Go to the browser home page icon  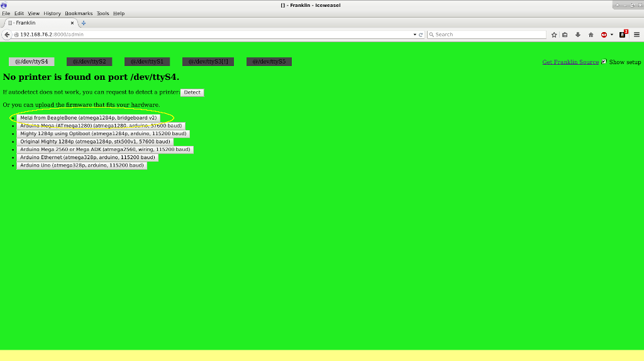pos(591,35)
